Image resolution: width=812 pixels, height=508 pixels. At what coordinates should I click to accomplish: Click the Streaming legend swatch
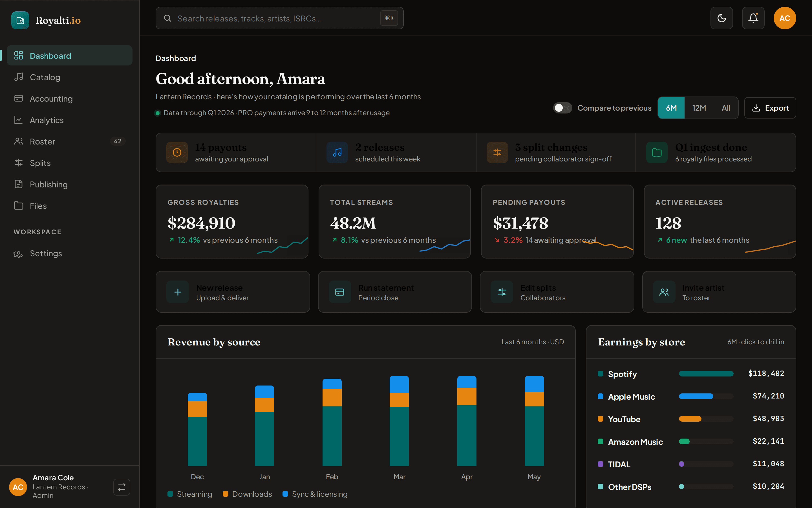(x=170, y=494)
